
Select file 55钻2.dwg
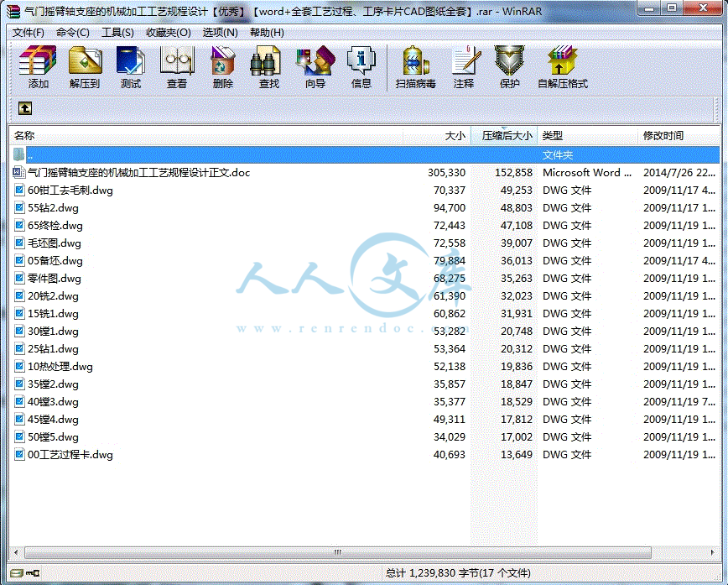[53, 207]
